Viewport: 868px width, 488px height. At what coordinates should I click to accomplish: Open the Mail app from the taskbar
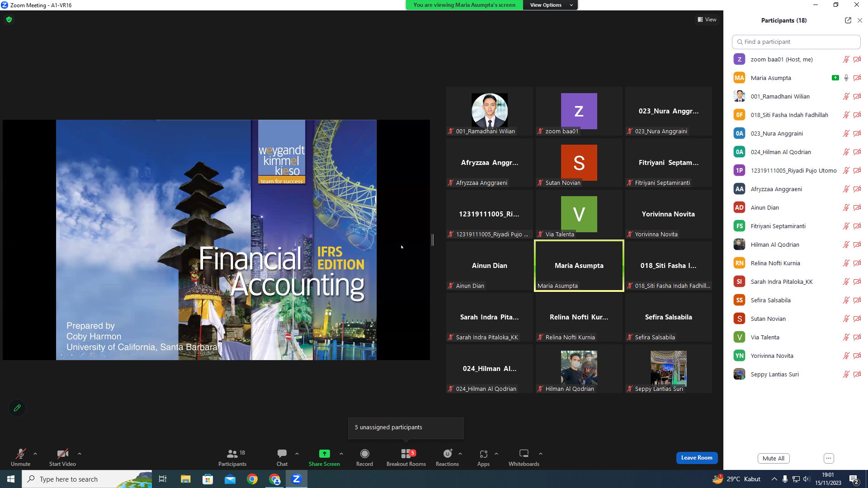coord(230,479)
